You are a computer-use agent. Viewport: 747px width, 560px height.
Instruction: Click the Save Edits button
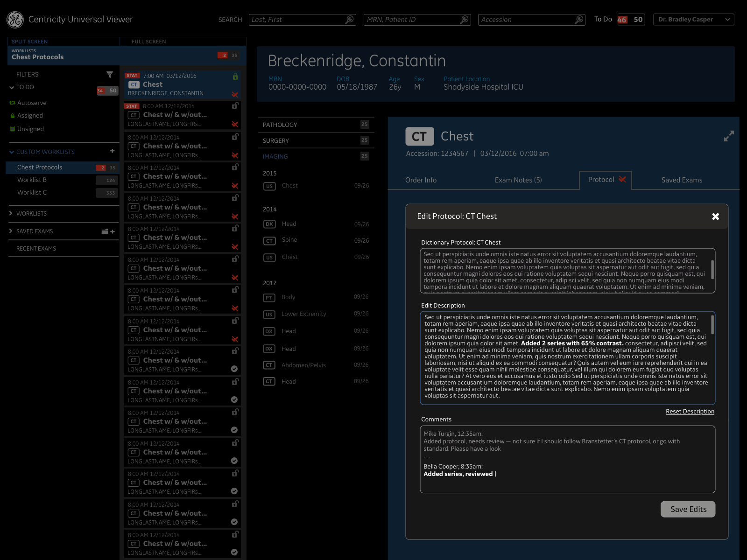pos(688,509)
